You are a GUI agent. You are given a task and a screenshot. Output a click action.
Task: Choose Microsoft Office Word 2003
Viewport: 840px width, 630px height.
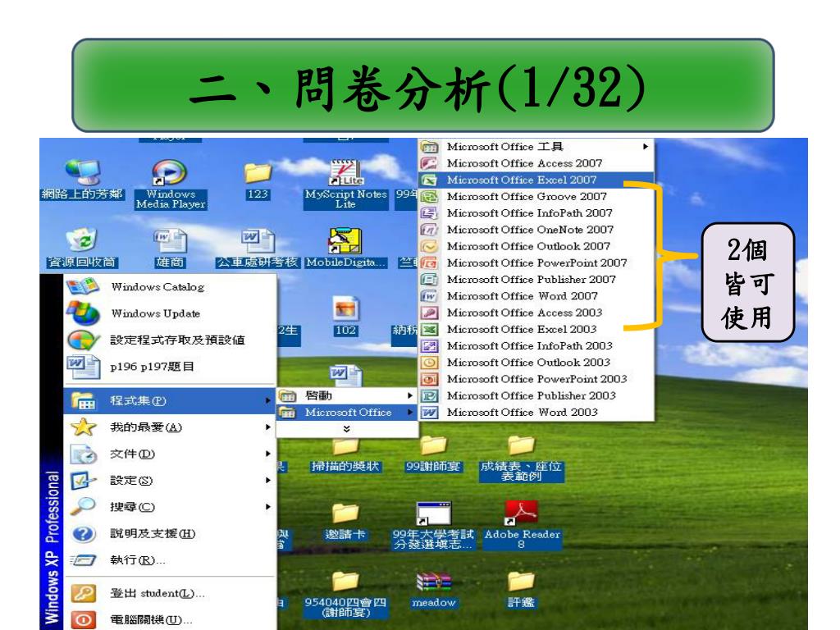pos(536,412)
